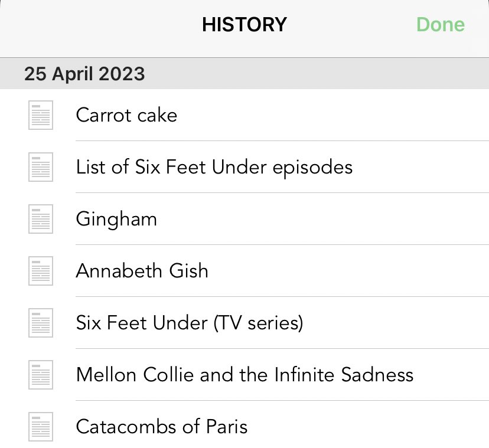Tap the document icon beside Mellon Collie entry
Screen dimensions: 489x448
pyautogui.click(x=41, y=375)
